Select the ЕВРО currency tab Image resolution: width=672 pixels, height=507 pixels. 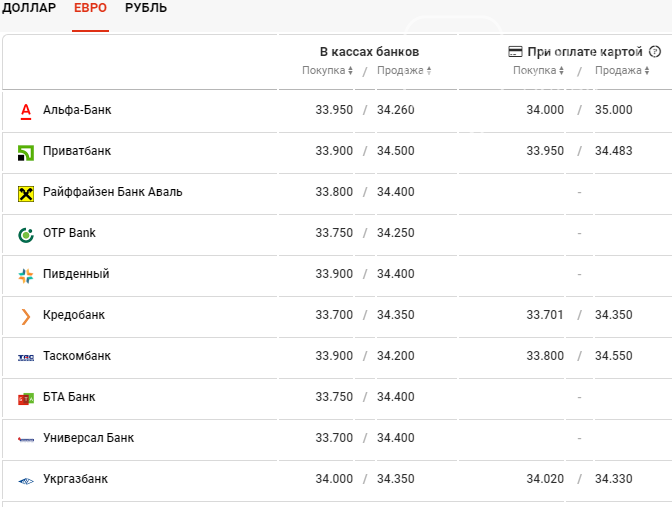tap(90, 8)
